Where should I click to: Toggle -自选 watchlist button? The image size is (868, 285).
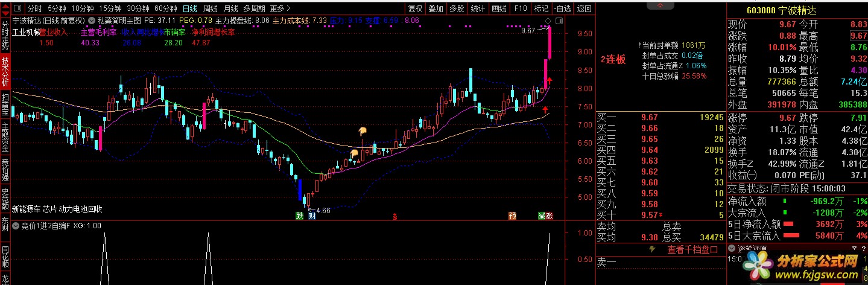tap(562, 8)
